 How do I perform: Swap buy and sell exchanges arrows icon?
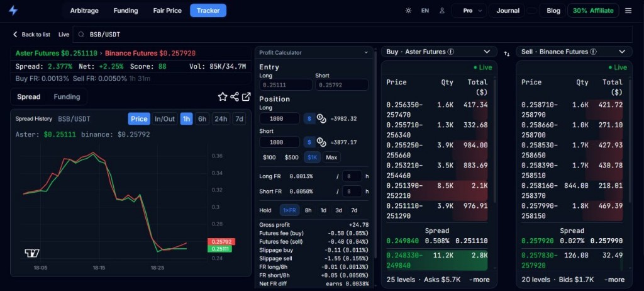(507, 54)
